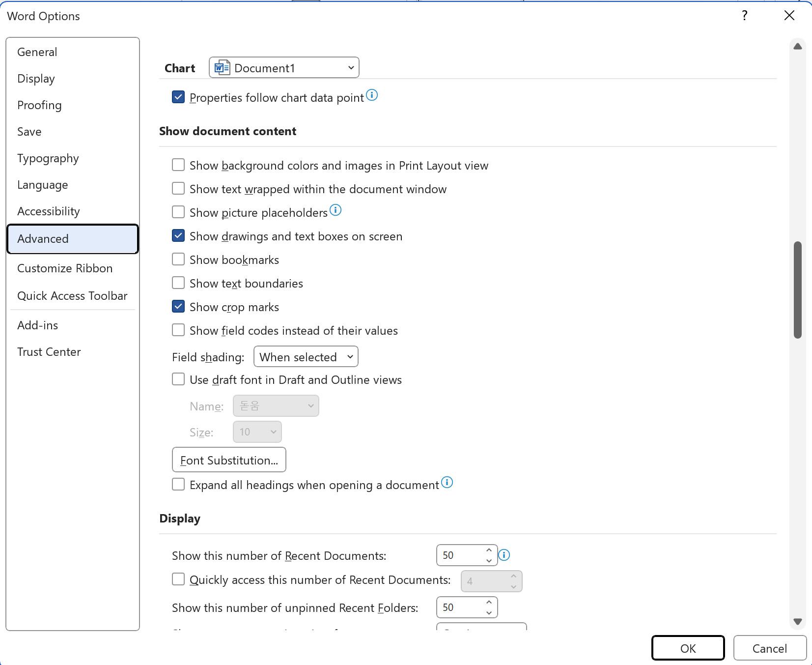This screenshot has width=812, height=665.
Task: Click the Cancel button
Action: click(770, 648)
